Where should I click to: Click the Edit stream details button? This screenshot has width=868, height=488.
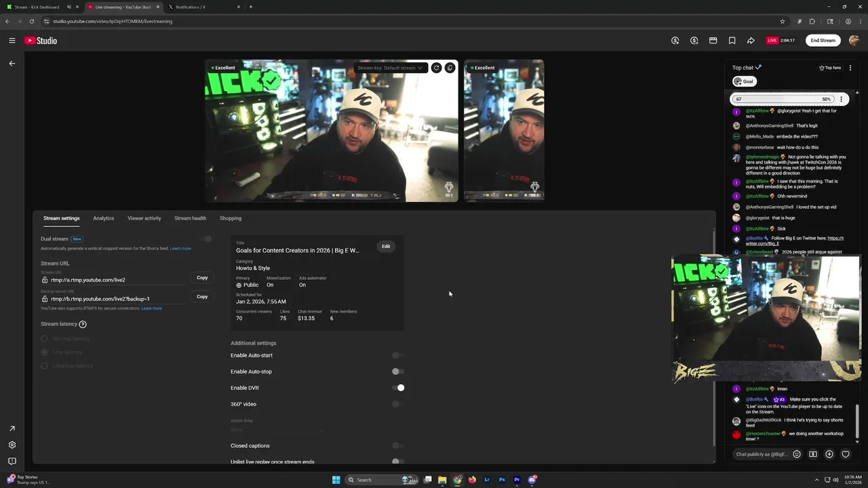pyautogui.click(x=386, y=247)
